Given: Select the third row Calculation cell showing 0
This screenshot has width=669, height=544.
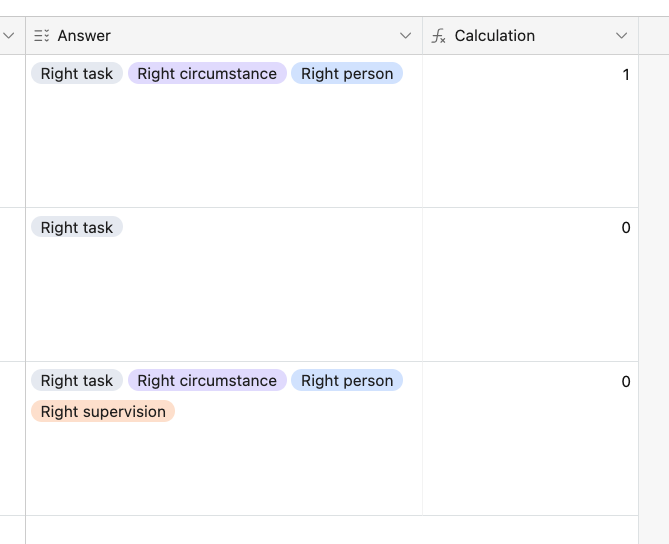Looking at the screenshot, I should coord(530,438).
